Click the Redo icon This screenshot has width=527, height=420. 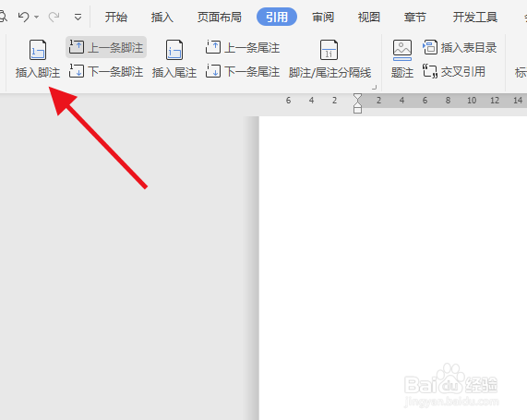click(54, 17)
